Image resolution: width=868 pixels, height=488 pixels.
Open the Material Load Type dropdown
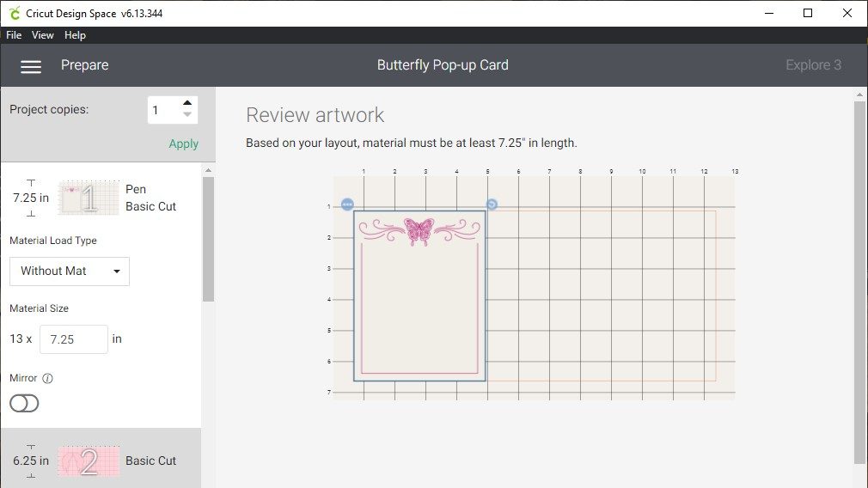pos(70,271)
